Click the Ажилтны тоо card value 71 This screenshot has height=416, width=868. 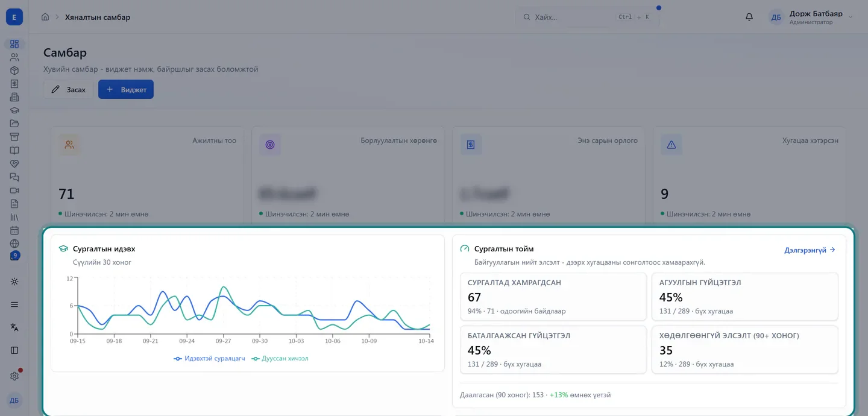pos(66,194)
